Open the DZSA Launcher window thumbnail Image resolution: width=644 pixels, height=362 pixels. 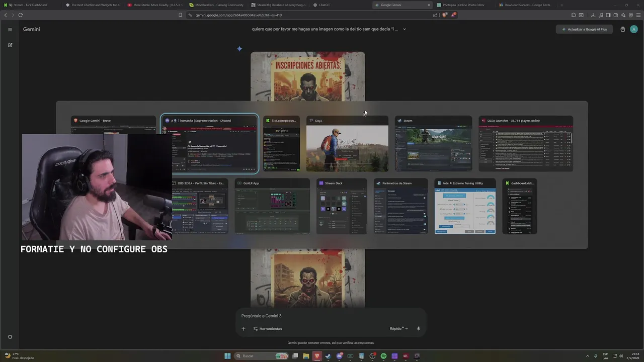(x=526, y=144)
